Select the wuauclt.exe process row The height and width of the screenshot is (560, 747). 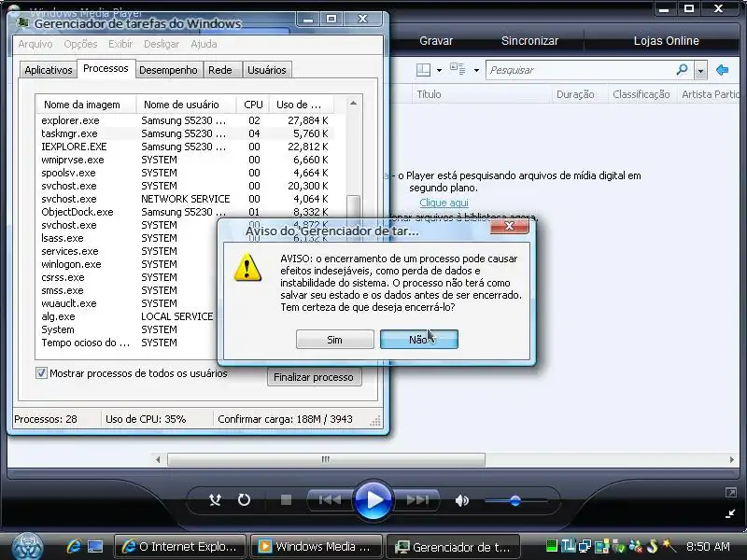[x=126, y=303]
